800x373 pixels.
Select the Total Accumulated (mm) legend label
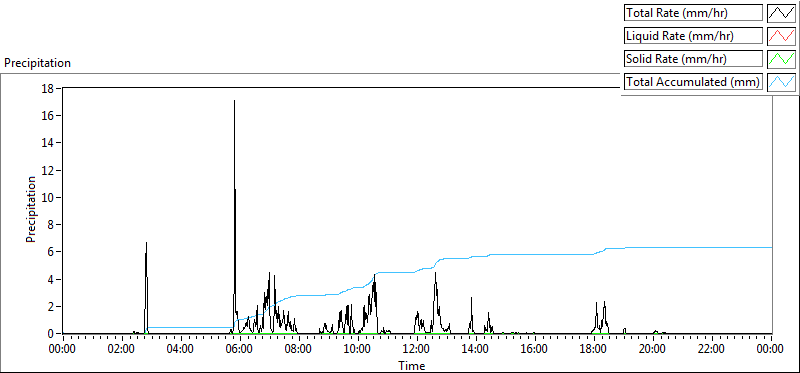[693, 82]
